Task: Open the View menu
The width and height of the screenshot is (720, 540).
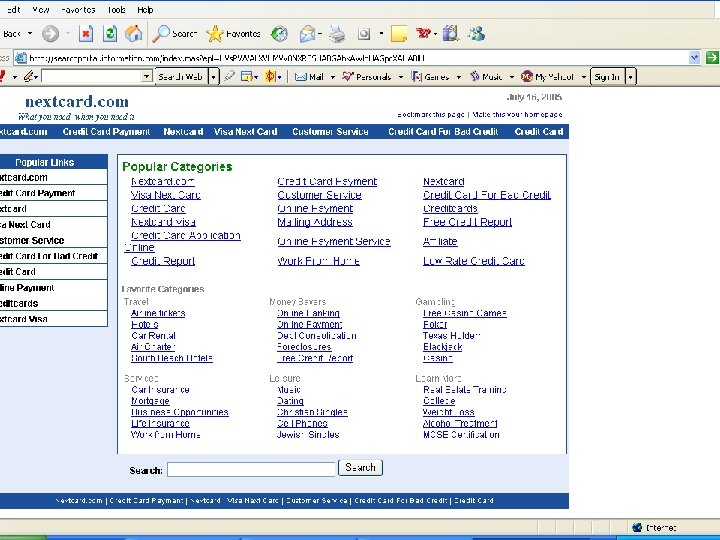Action: click(40, 10)
